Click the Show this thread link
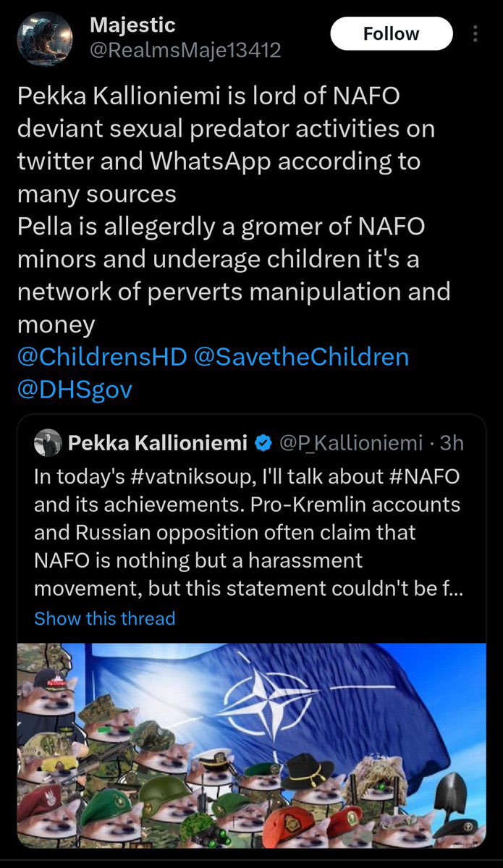This screenshot has width=503, height=868. (105, 618)
